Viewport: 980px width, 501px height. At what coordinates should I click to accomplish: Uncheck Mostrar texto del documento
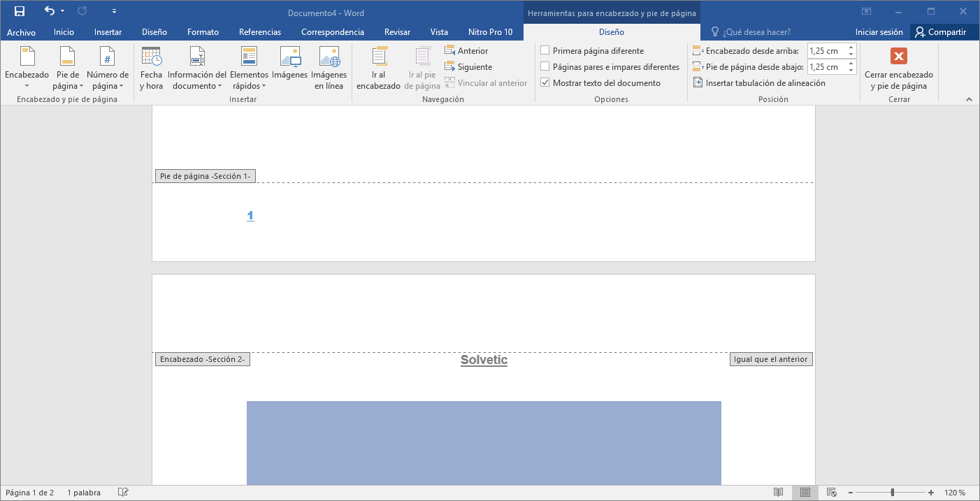(x=600, y=83)
